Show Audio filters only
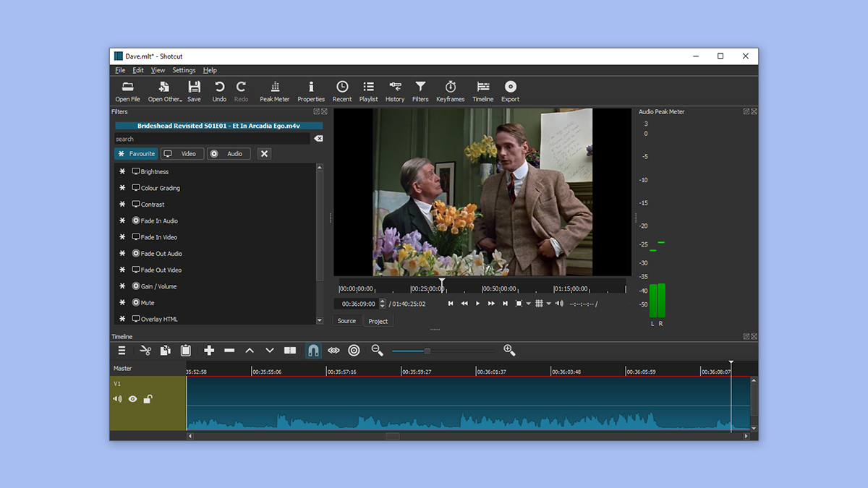Screen dimensions: 868x488 tap(229, 154)
